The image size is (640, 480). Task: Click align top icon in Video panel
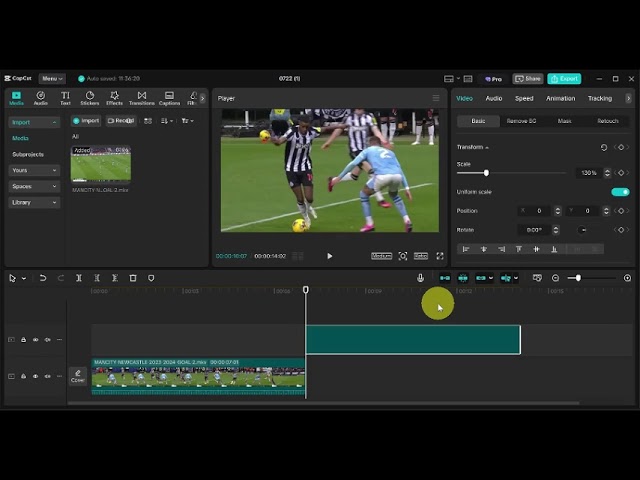[519, 249]
